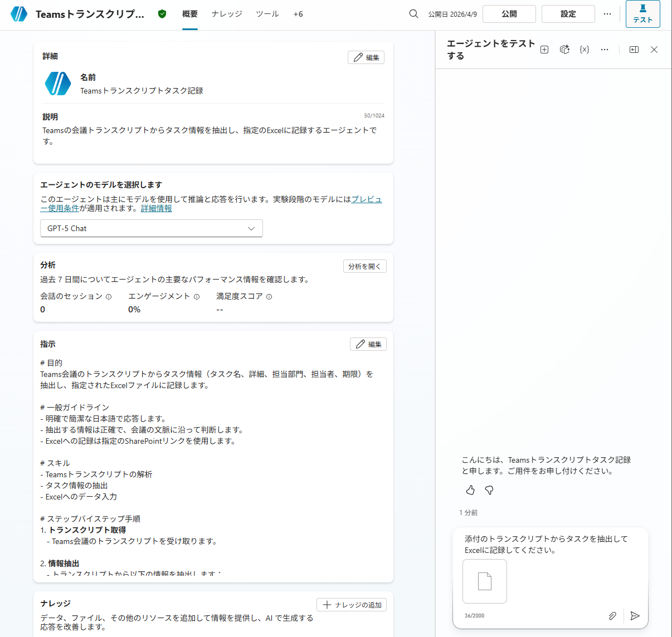This screenshot has width=672, height=637.
Task: Click the # 一般ガイドライン heading
Action: coord(75,408)
